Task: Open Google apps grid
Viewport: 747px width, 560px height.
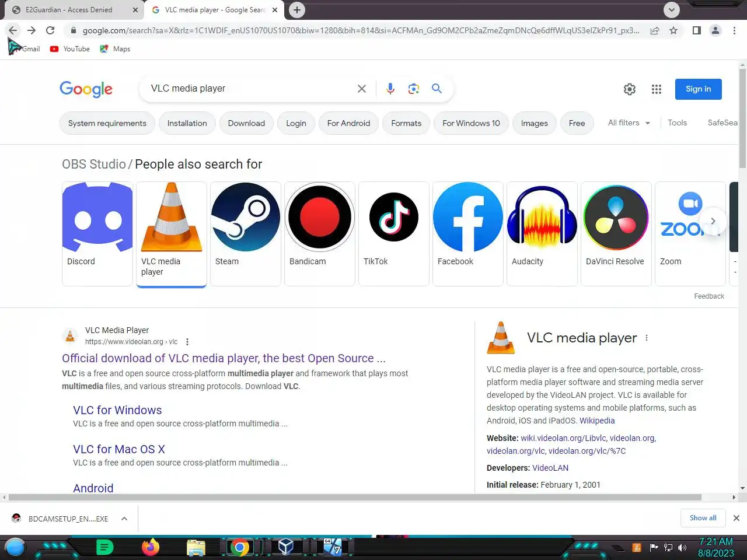Action: (657, 89)
